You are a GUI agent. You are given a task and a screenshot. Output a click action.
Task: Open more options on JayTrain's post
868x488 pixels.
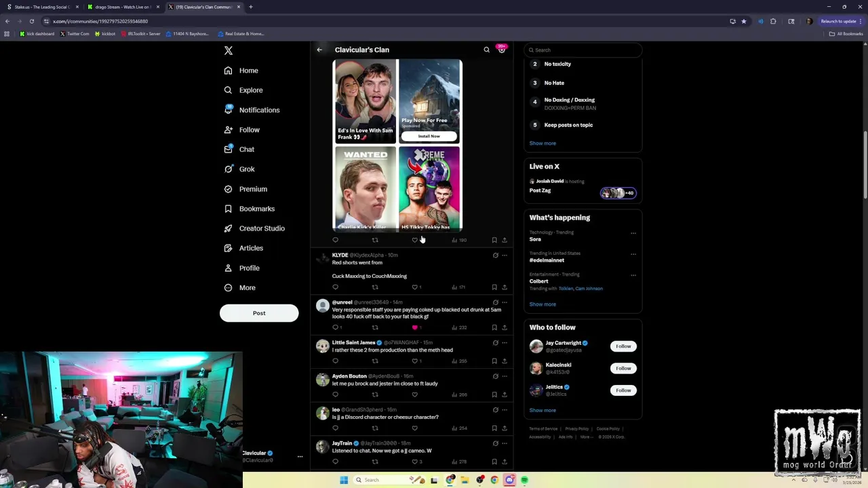click(505, 443)
